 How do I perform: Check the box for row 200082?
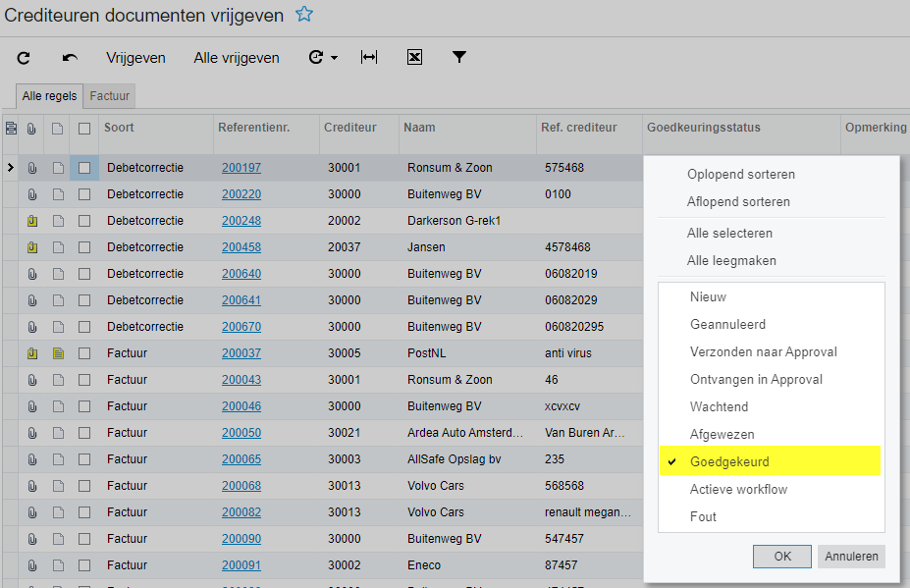pos(84,512)
